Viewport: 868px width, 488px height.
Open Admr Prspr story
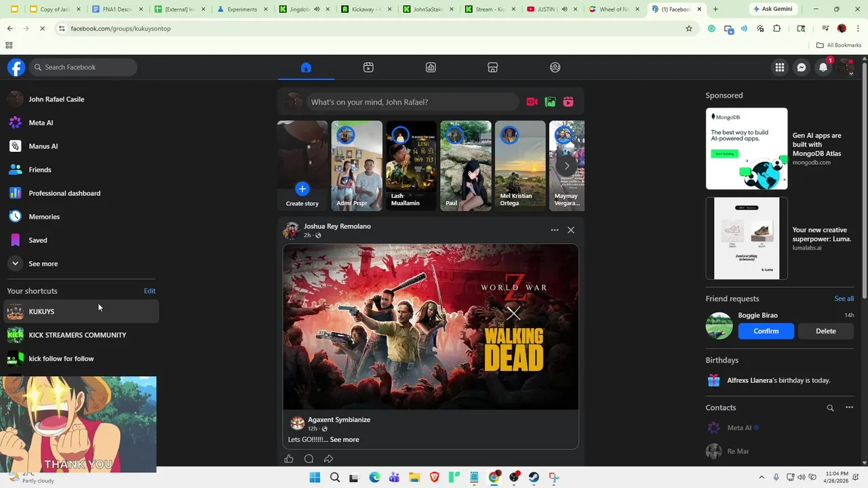pos(357,165)
